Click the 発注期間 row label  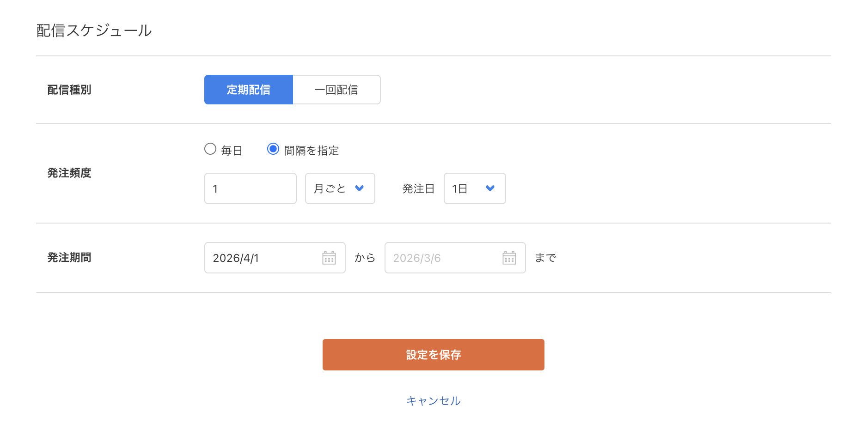[70, 258]
